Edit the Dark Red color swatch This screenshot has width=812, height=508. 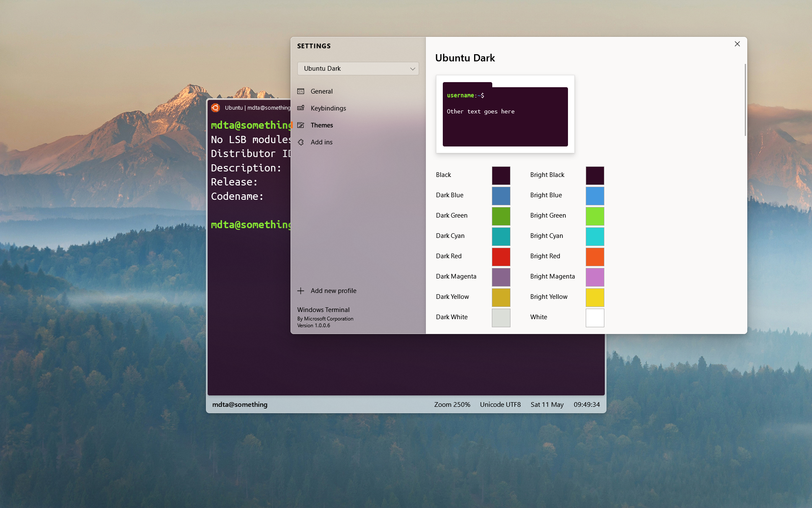(x=501, y=257)
